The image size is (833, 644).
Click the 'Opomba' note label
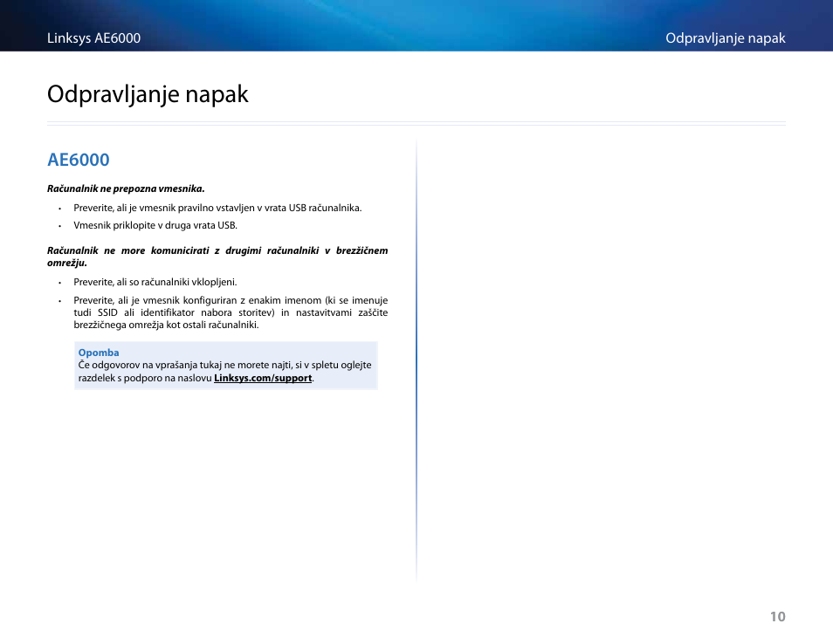click(99, 353)
